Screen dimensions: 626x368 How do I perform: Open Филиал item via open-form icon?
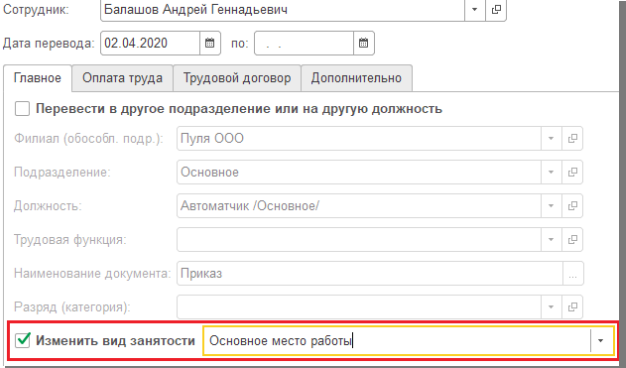(x=572, y=138)
